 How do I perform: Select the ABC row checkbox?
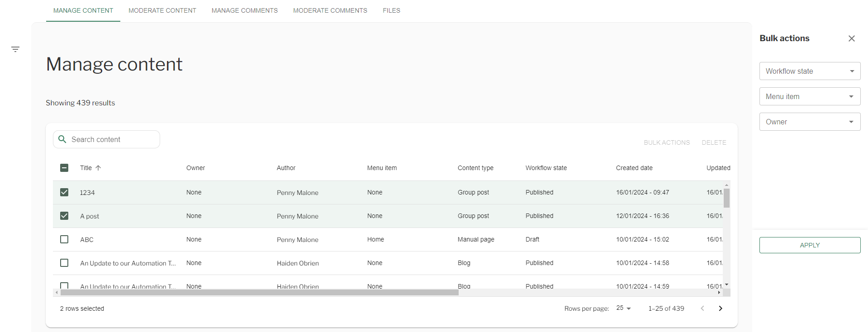64,239
